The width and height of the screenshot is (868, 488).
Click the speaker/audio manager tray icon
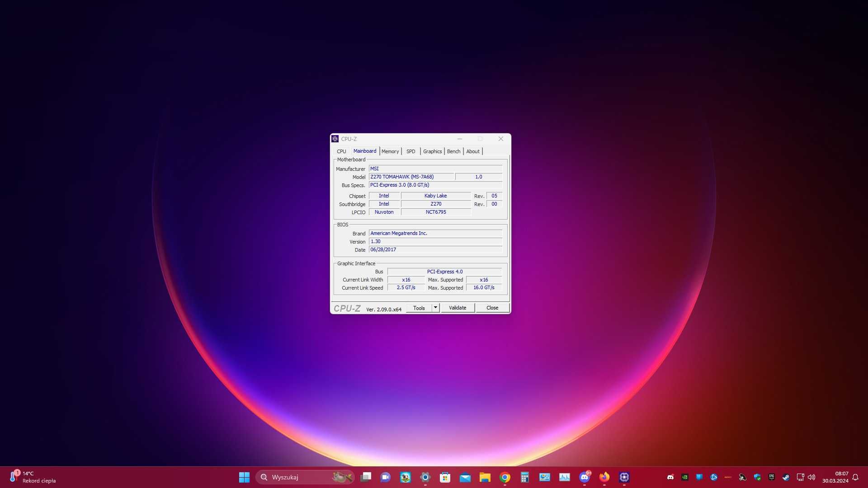743,477
